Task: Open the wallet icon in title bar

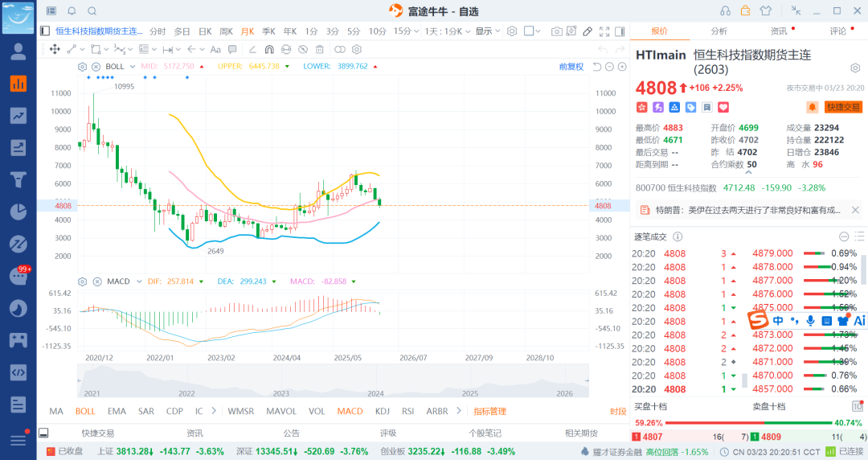Action: (x=745, y=10)
